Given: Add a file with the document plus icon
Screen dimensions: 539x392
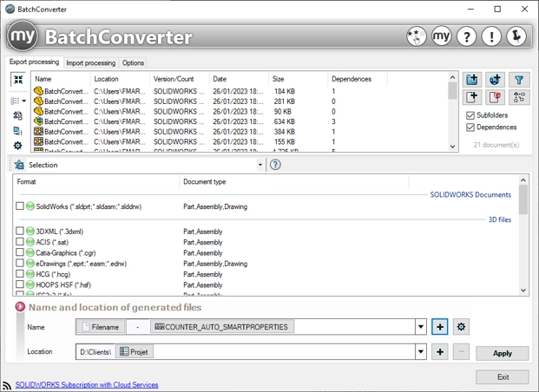Looking at the screenshot, I should tap(472, 97).
